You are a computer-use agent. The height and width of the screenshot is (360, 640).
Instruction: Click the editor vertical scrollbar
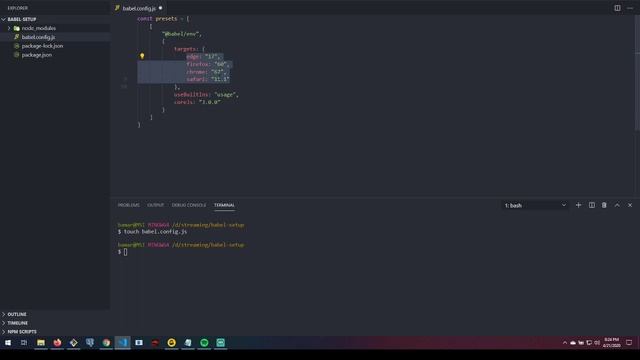[637, 73]
